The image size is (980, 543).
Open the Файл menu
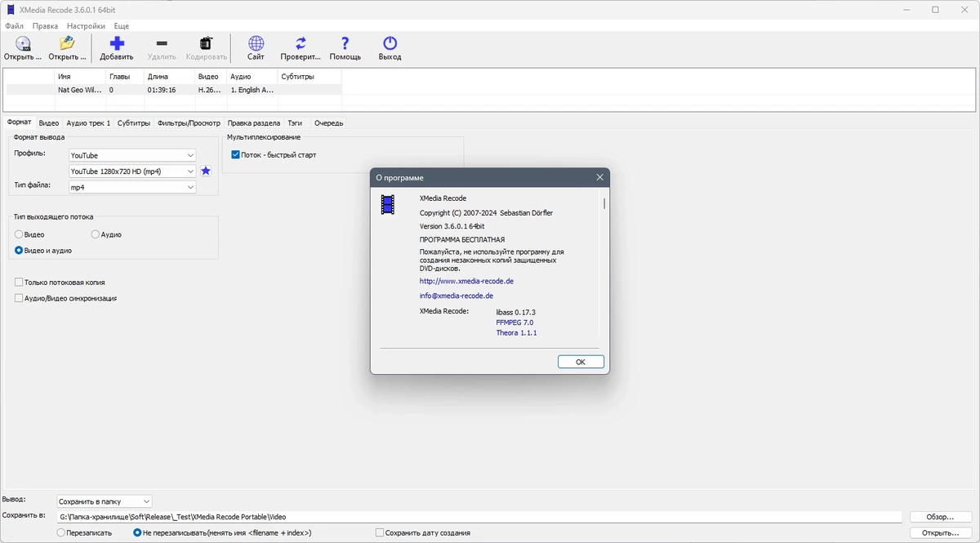coord(14,26)
